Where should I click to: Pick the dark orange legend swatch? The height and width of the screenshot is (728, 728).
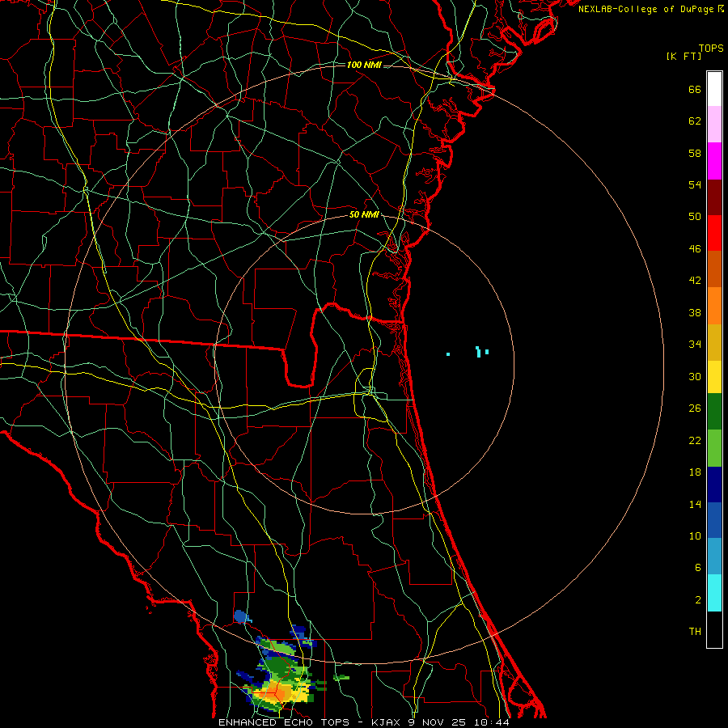click(714, 269)
